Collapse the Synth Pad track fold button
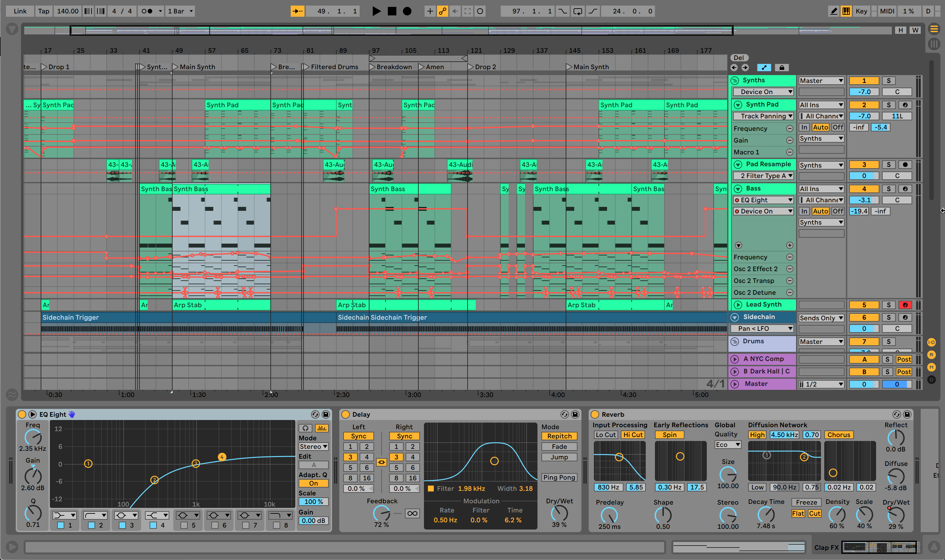This screenshot has width=945, height=560. (x=738, y=105)
